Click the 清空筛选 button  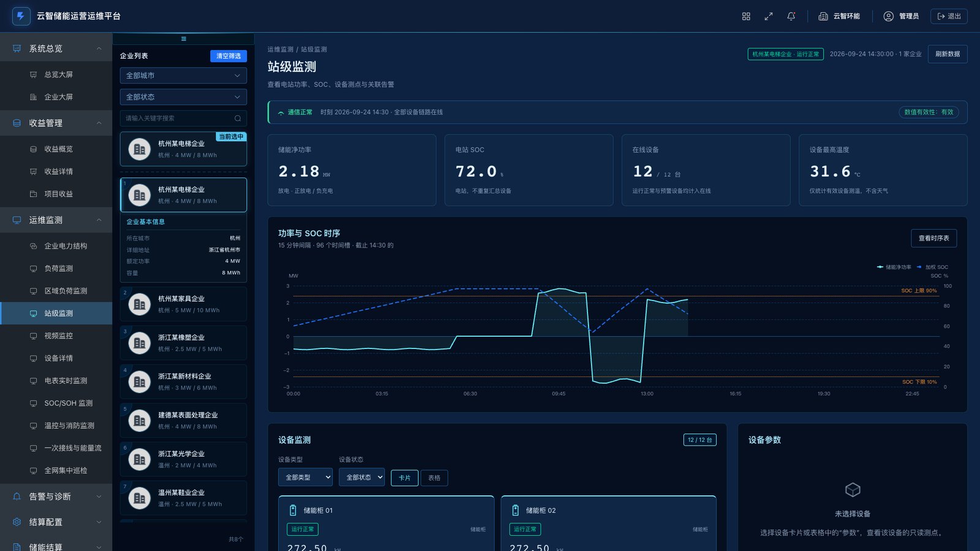(228, 56)
